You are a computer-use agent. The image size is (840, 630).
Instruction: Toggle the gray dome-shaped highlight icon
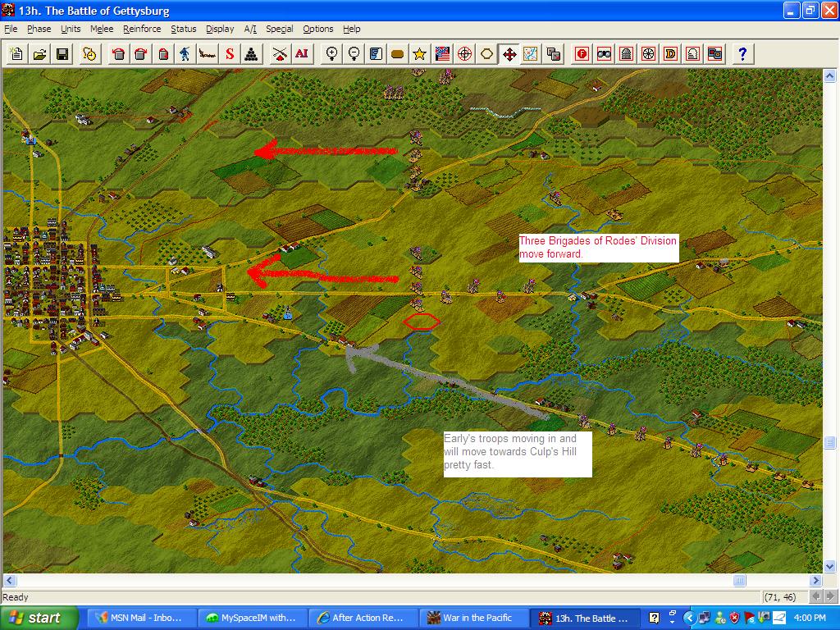point(626,53)
